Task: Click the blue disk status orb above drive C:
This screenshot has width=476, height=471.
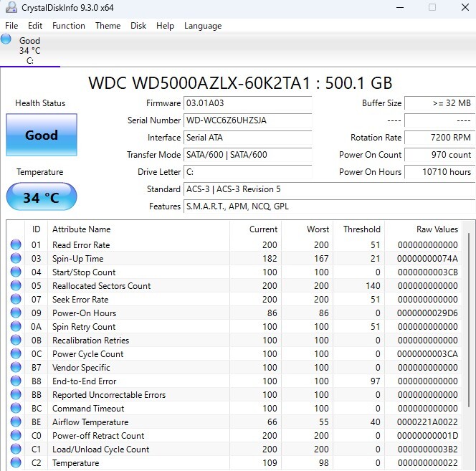Action: click(x=6, y=39)
